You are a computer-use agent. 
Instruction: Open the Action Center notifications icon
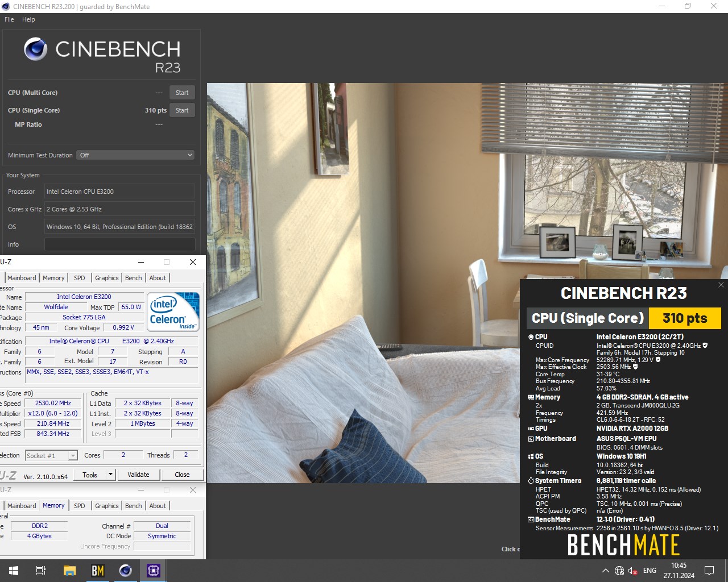point(709,571)
